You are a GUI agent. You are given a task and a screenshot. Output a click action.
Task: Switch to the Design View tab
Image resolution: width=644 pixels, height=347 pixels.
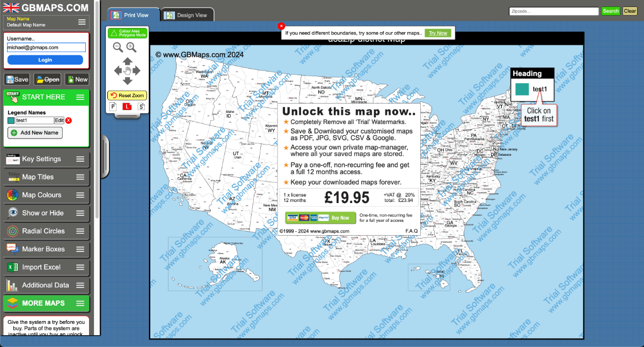187,15
